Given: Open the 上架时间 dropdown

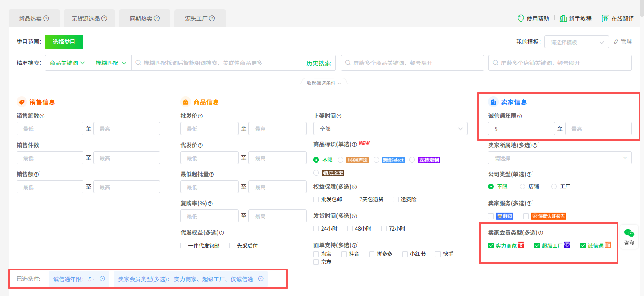Looking at the screenshot, I should (x=390, y=129).
